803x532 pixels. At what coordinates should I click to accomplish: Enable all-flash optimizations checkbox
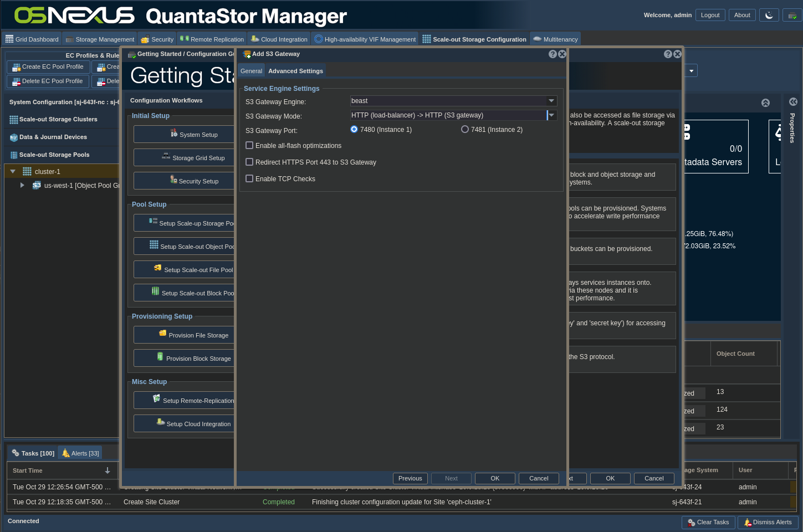coord(249,146)
